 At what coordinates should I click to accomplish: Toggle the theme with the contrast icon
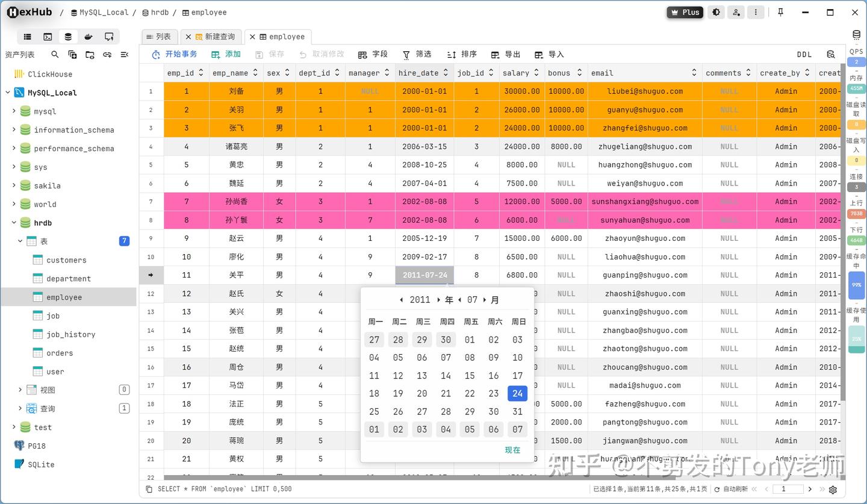point(716,12)
